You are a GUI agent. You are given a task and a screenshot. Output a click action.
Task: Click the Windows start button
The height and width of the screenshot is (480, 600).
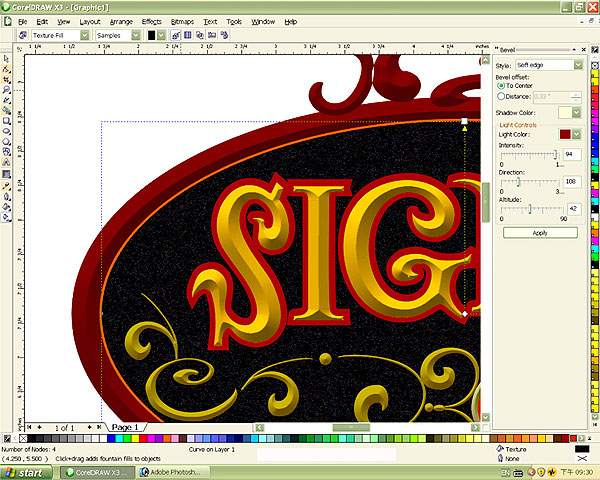(x=25, y=473)
